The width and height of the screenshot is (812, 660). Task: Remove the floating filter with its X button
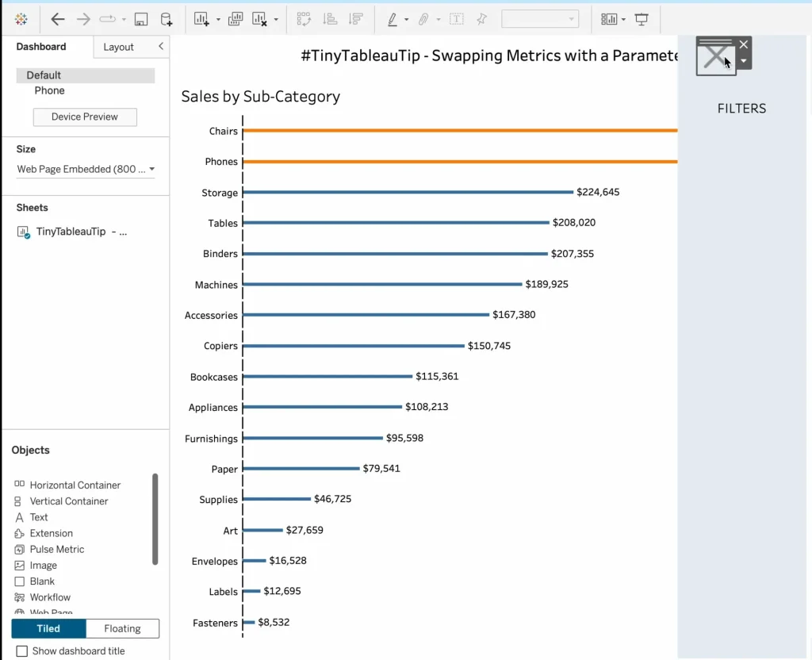click(743, 44)
